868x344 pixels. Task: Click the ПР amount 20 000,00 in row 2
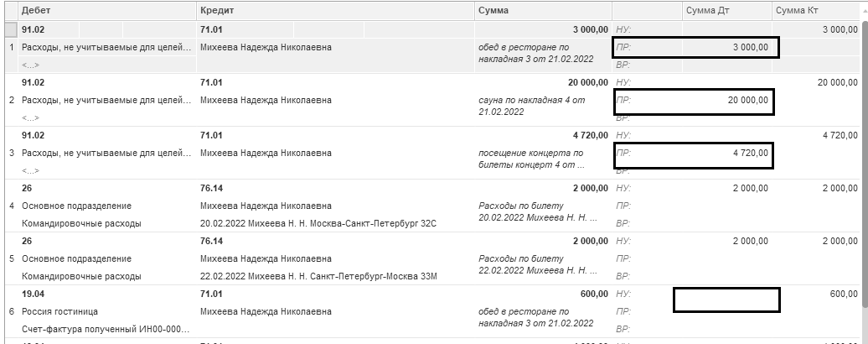(747, 101)
